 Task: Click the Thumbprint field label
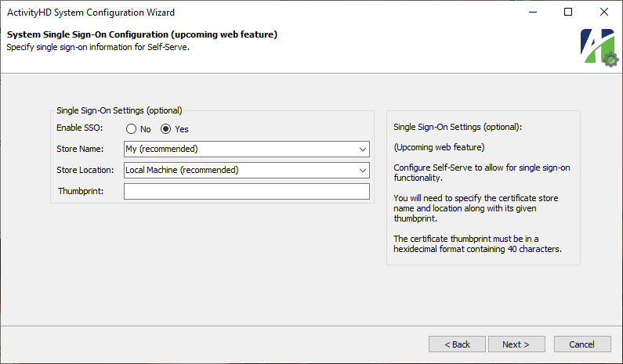click(81, 191)
